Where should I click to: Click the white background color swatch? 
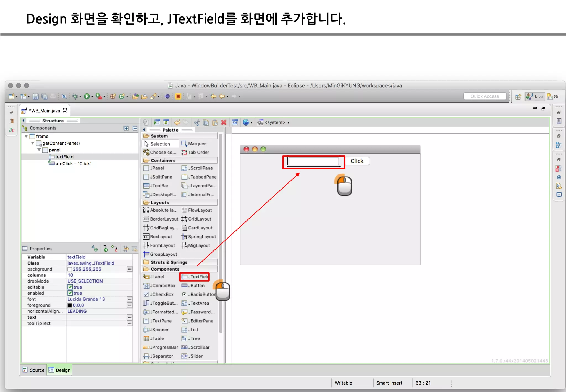point(70,269)
